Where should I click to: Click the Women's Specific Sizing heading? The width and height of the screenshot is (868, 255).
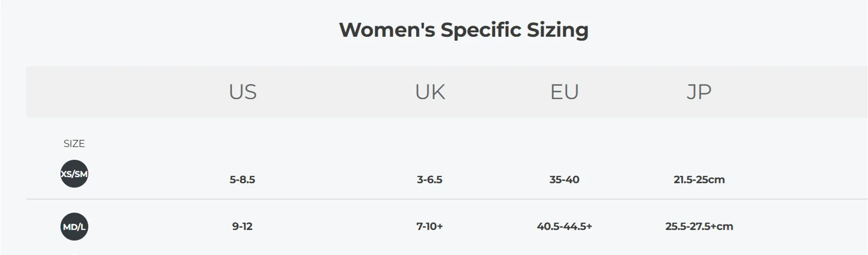point(464,30)
